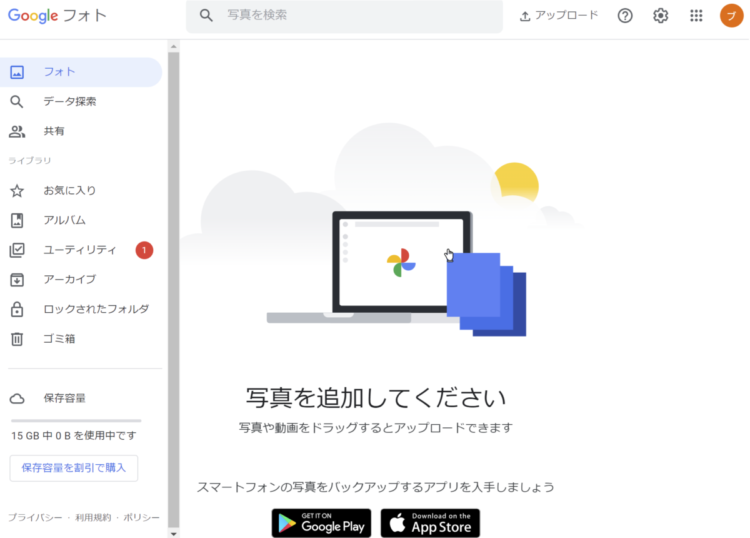This screenshot has height=538, width=750.
Task: Click the アーカイブ archive icon
Action: [17, 280]
